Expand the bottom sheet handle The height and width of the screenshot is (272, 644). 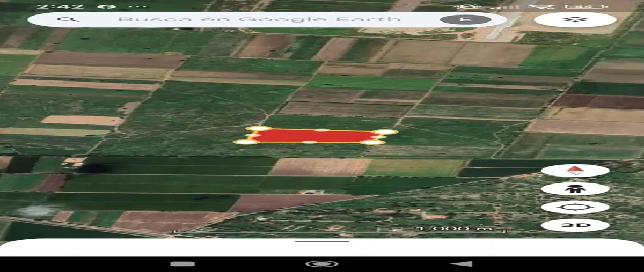point(322,241)
